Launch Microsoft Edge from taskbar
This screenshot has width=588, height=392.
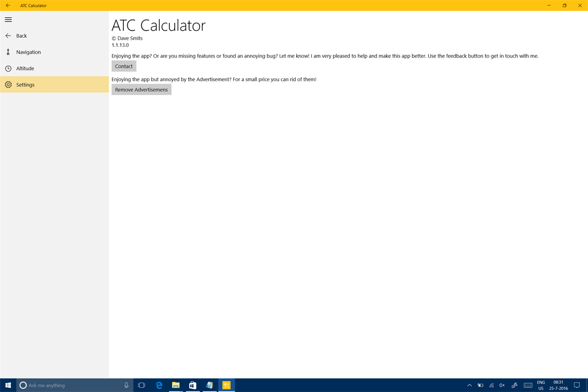(x=159, y=385)
